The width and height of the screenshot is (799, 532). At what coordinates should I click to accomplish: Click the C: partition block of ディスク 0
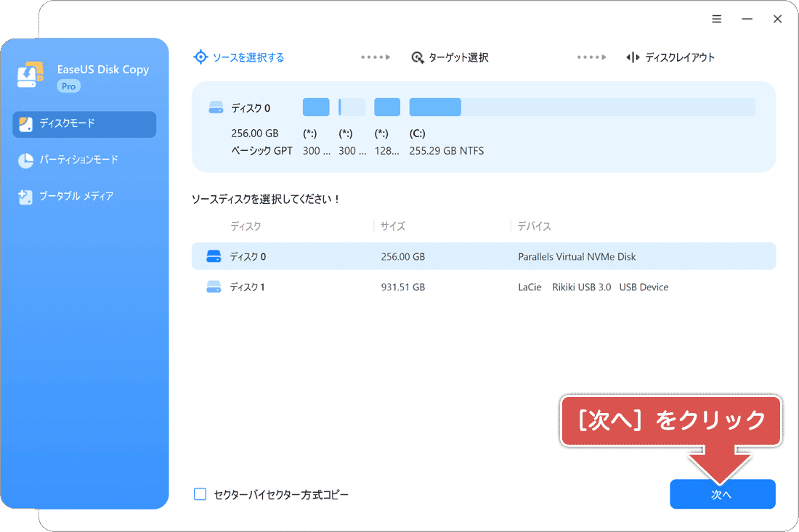pos(434,107)
